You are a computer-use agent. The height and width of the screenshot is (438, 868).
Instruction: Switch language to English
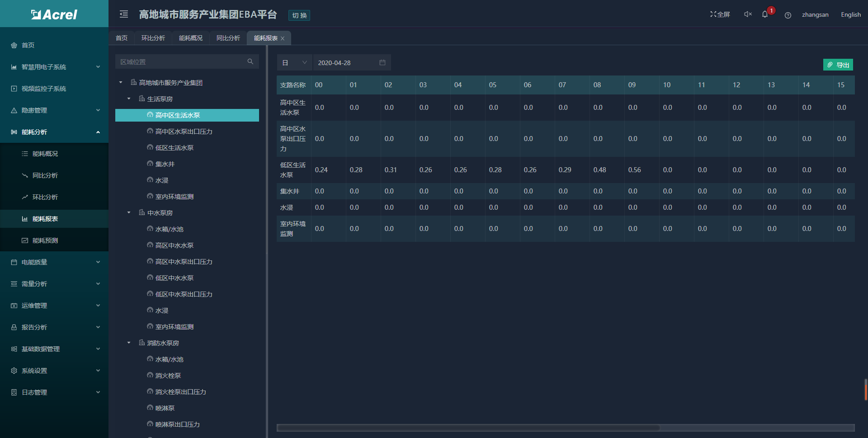tap(850, 14)
